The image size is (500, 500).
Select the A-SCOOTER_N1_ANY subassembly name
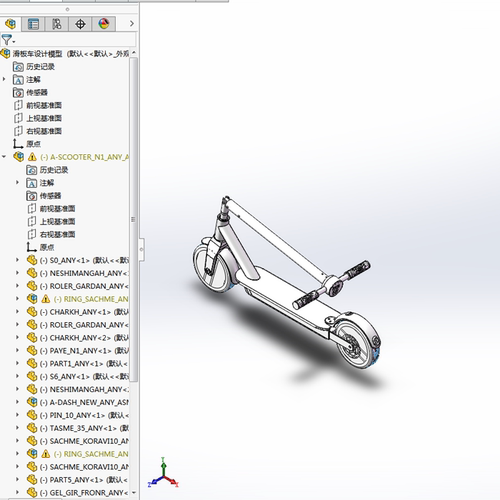[84, 157]
